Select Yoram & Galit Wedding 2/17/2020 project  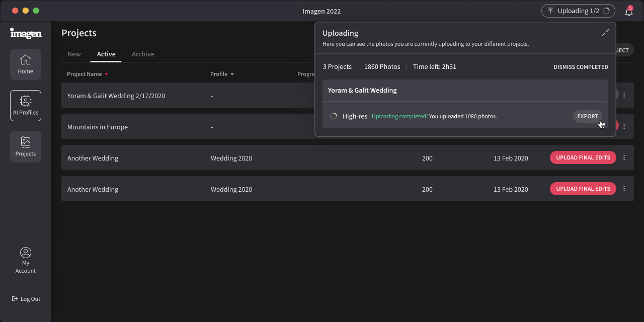tap(116, 96)
